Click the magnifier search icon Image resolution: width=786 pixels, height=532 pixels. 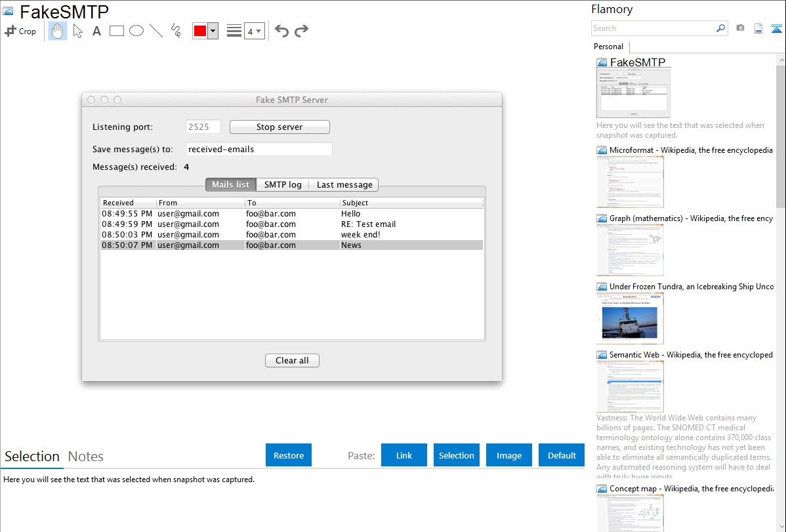click(721, 28)
